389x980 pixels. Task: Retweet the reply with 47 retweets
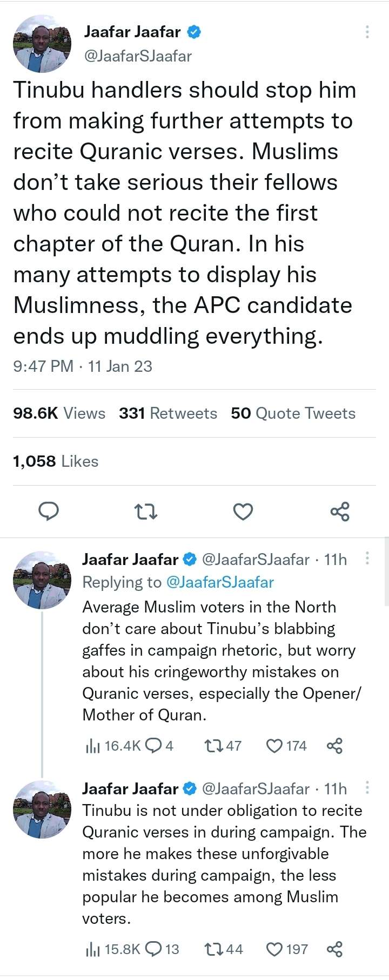pyautogui.click(x=212, y=746)
